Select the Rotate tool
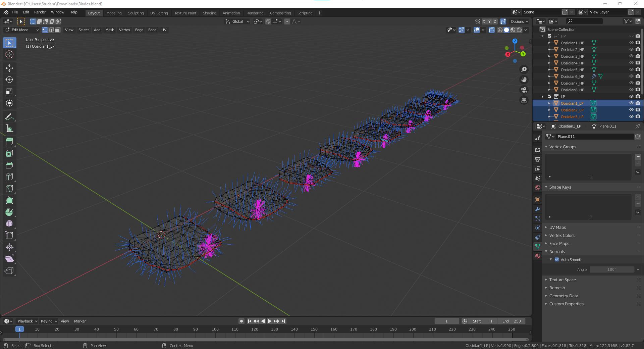 (9, 80)
